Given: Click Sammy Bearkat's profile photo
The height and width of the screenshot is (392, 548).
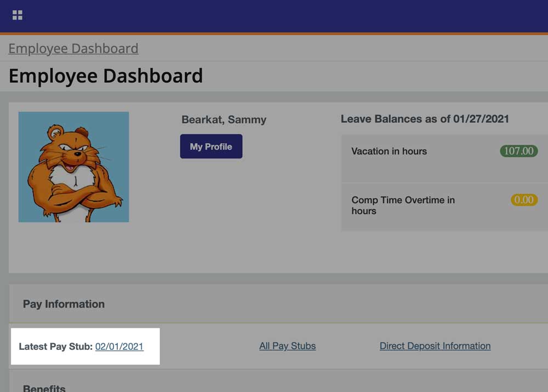Looking at the screenshot, I should (73, 167).
